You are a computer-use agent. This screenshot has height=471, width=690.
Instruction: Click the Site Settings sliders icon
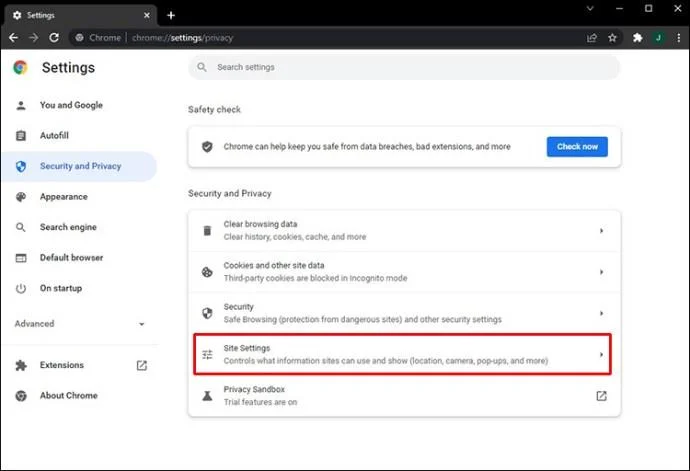[207, 354]
